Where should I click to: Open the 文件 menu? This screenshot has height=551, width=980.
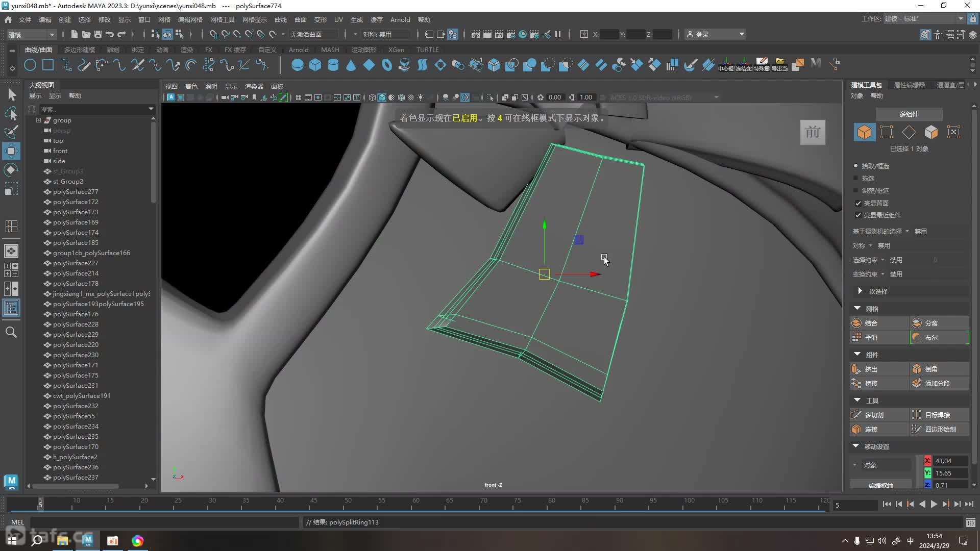point(25,19)
